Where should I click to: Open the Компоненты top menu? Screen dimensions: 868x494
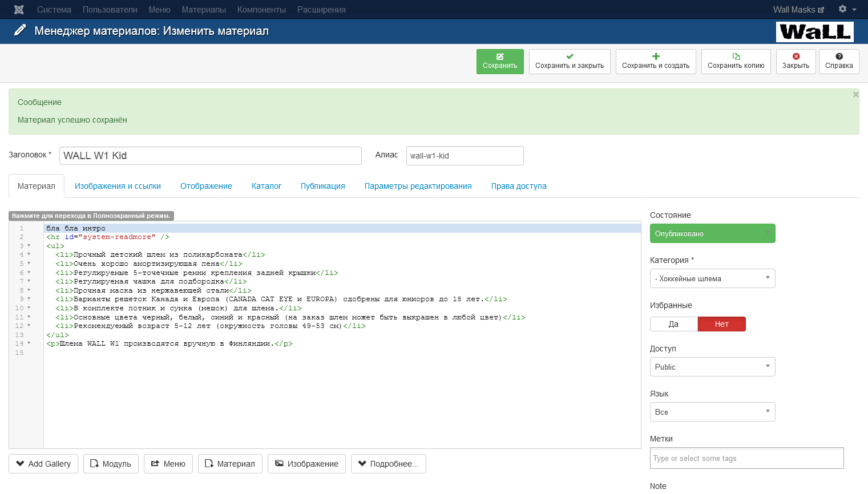[261, 10]
